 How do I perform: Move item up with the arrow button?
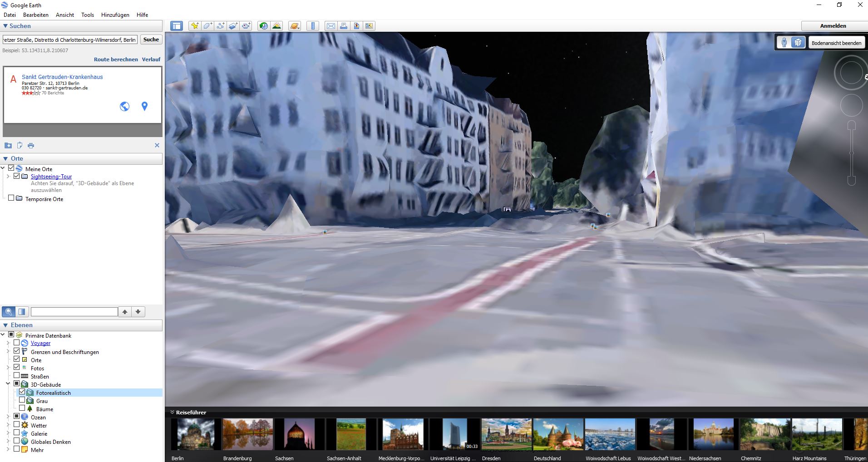click(x=125, y=312)
